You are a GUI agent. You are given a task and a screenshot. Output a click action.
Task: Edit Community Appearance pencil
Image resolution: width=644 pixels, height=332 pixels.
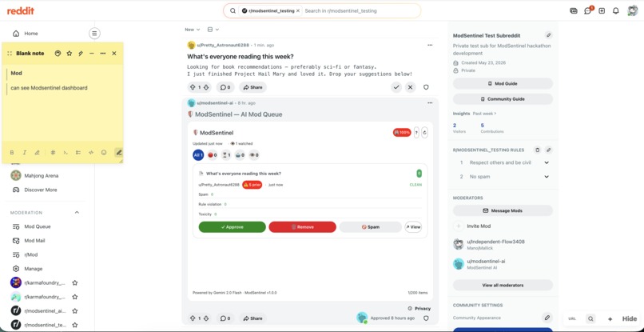pyautogui.click(x=547, y=318)
